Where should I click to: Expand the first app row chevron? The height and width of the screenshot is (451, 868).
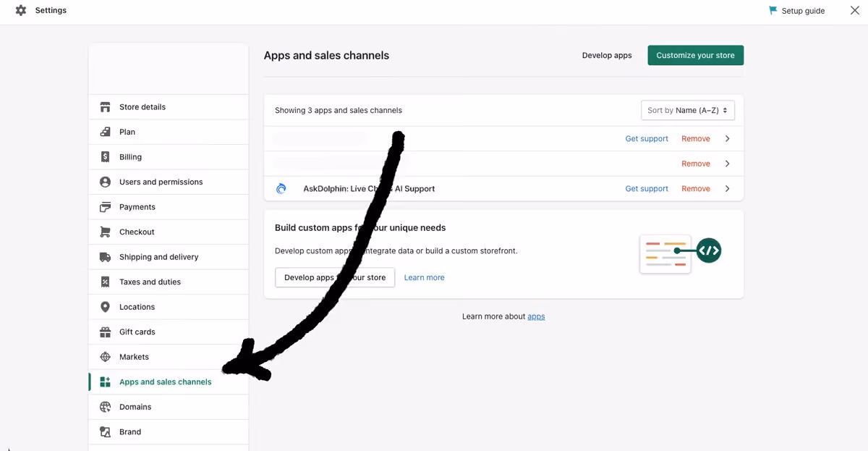click(727, 138)
